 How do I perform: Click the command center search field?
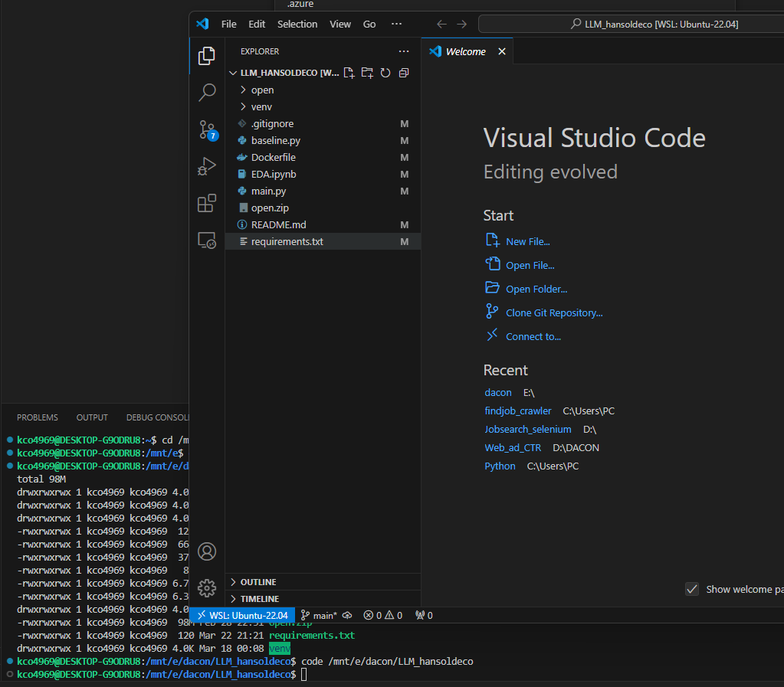631,24
